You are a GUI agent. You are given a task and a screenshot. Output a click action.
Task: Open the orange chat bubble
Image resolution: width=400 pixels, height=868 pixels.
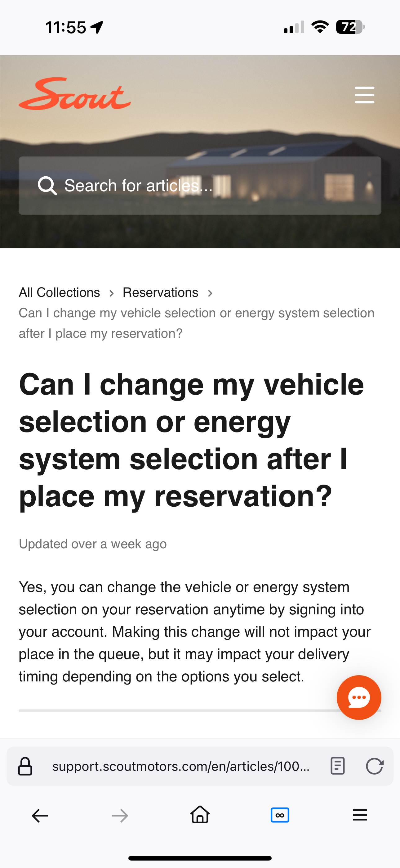click(358, 698)
